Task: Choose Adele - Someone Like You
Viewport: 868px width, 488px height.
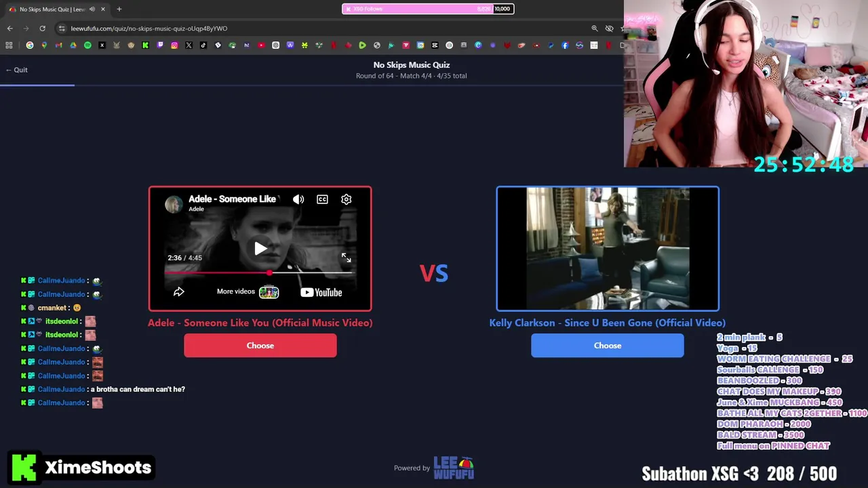Action: pos(260,346)
